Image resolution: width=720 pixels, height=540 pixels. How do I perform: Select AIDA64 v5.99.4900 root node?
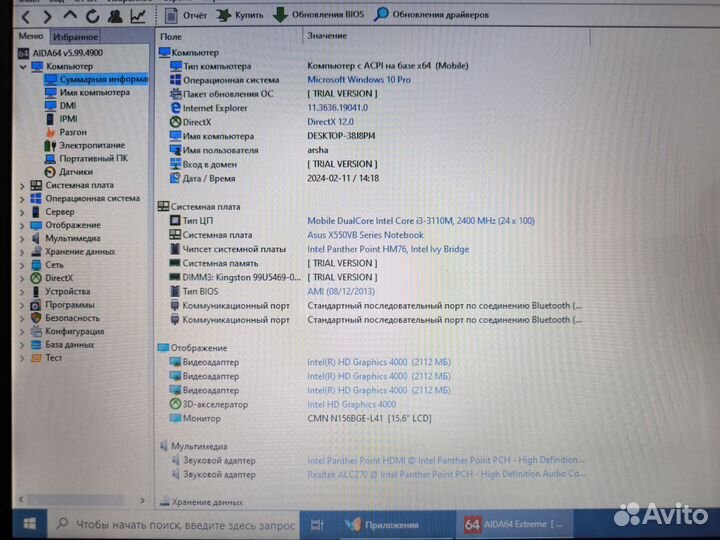[61, 53]
